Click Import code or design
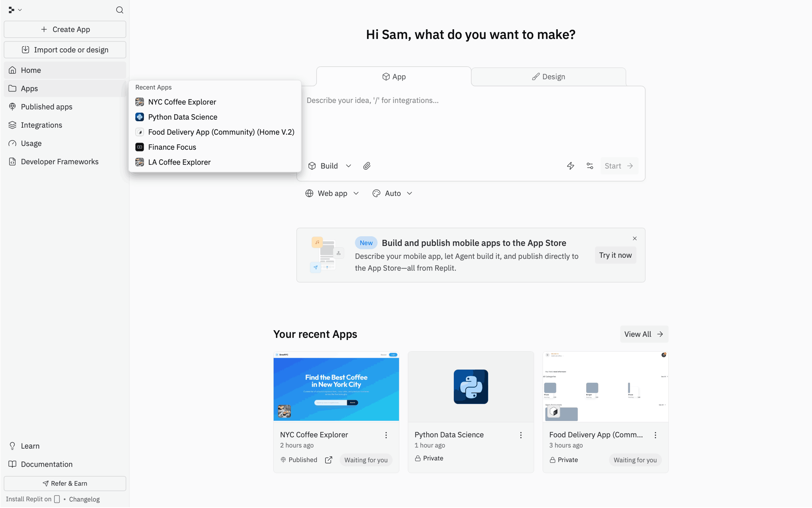This screenshot has height=508, width=812. click(x=65, y=50)
